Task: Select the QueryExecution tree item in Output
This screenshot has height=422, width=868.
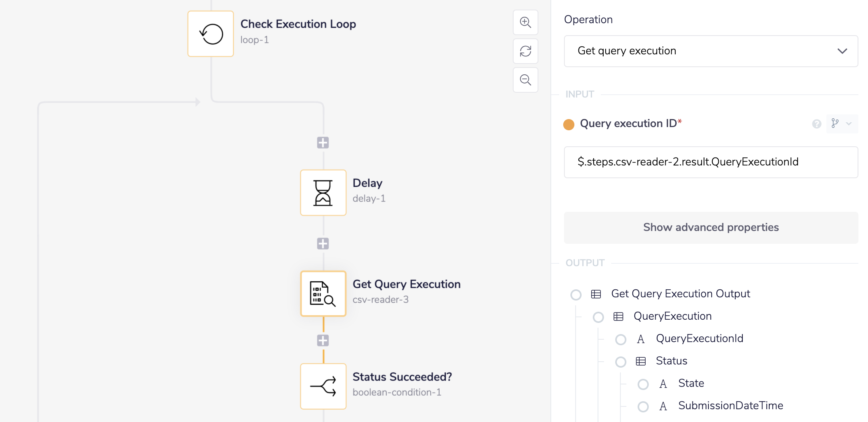Action: [598, 317]
